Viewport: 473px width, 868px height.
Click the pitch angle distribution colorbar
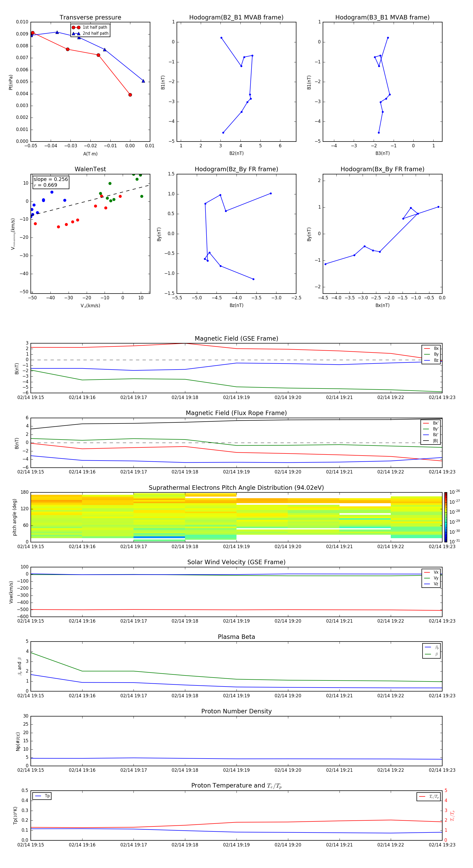click(x=446, y=517)
